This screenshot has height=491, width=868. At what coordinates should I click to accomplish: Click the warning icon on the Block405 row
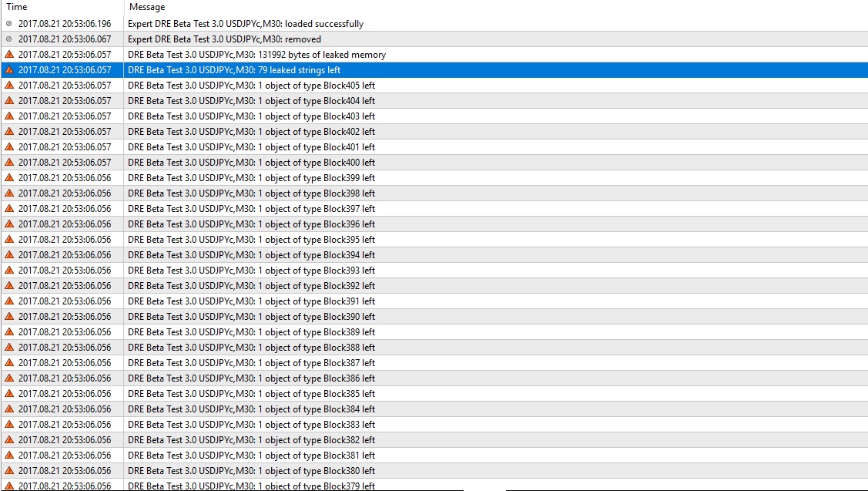tap(9, 86)
